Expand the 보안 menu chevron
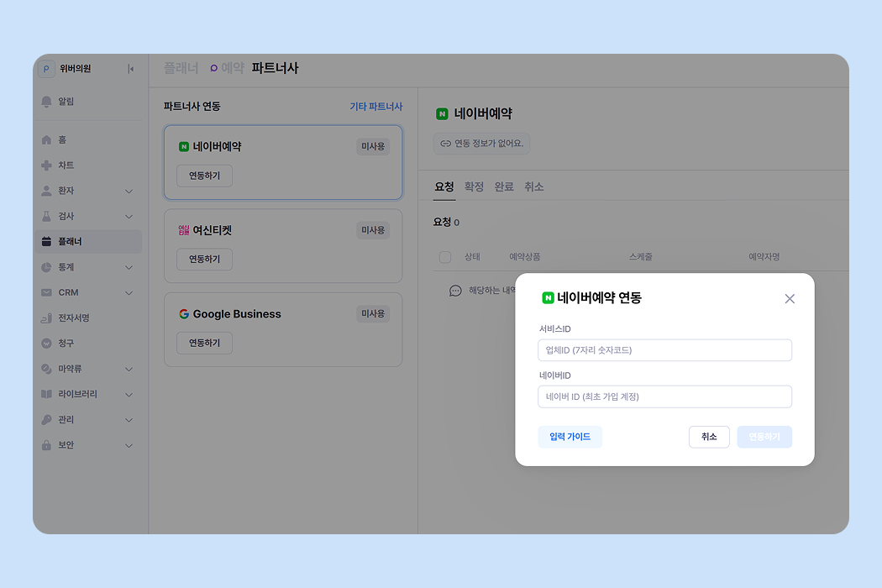The width and height of the screenshot is (882, 588). point(129,446)
